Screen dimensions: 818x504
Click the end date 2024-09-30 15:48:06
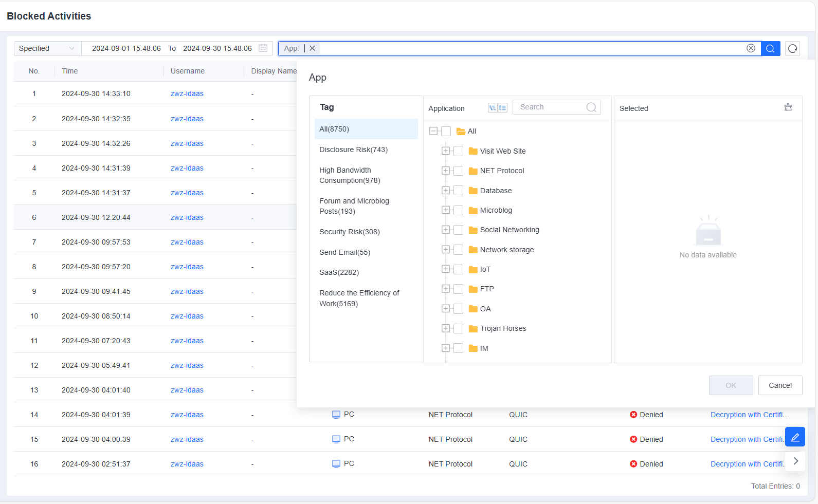[217, 48]
